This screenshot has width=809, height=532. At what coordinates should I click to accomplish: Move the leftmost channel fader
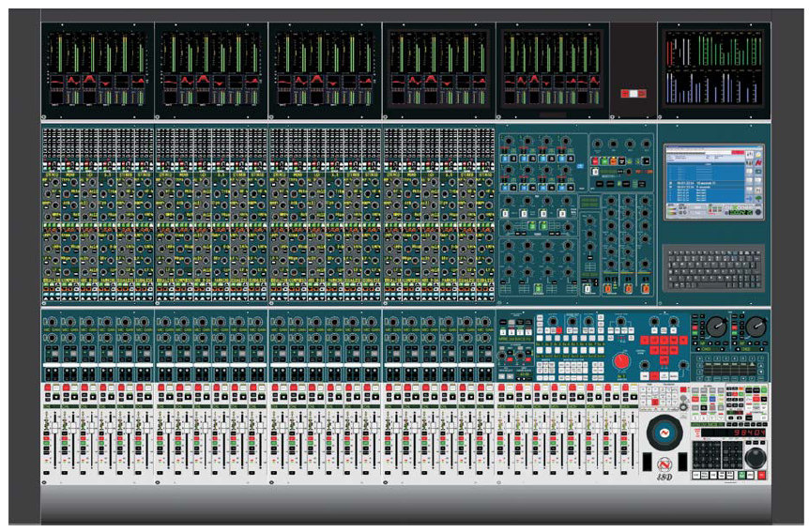click(x=54, y=427)
